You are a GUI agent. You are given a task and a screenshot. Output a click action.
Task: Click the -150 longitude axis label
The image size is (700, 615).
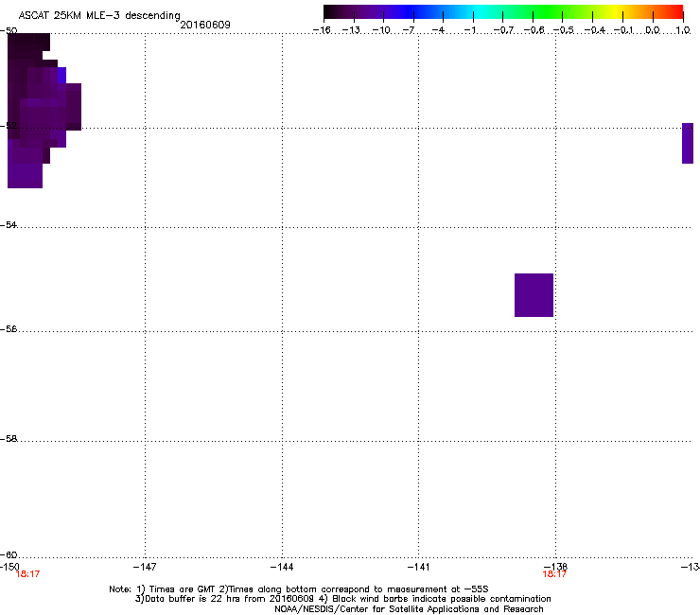9,567
